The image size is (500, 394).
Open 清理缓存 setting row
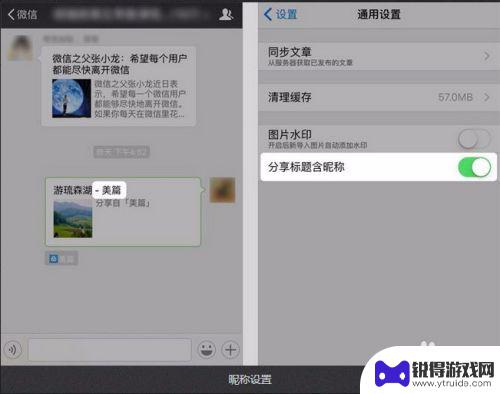[x=379, y=97]
